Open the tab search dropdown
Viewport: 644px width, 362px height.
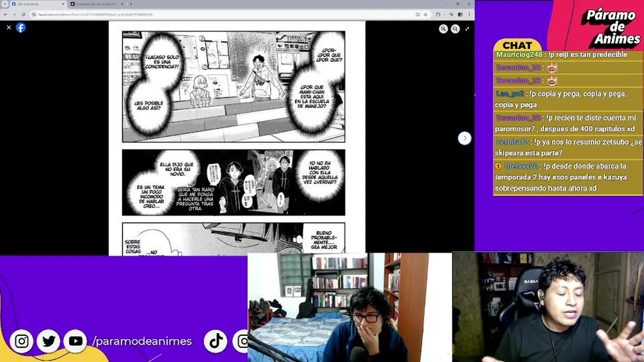(x=5, y=4)
